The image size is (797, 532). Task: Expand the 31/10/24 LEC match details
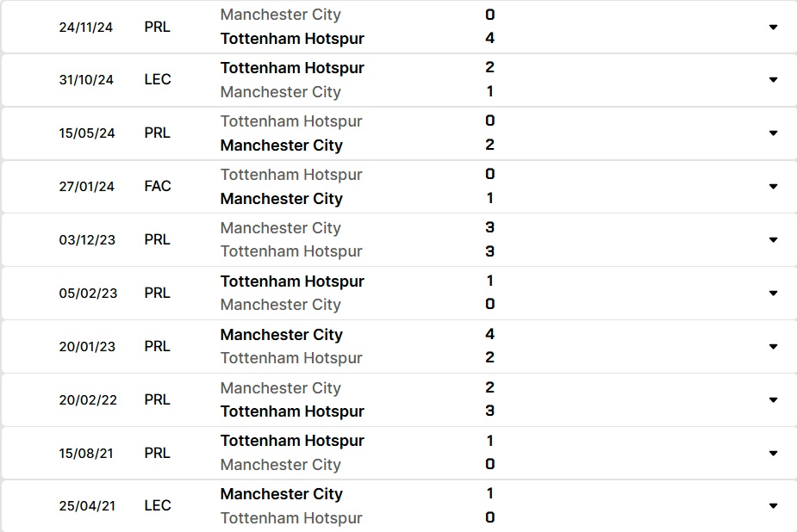(773, 80)
